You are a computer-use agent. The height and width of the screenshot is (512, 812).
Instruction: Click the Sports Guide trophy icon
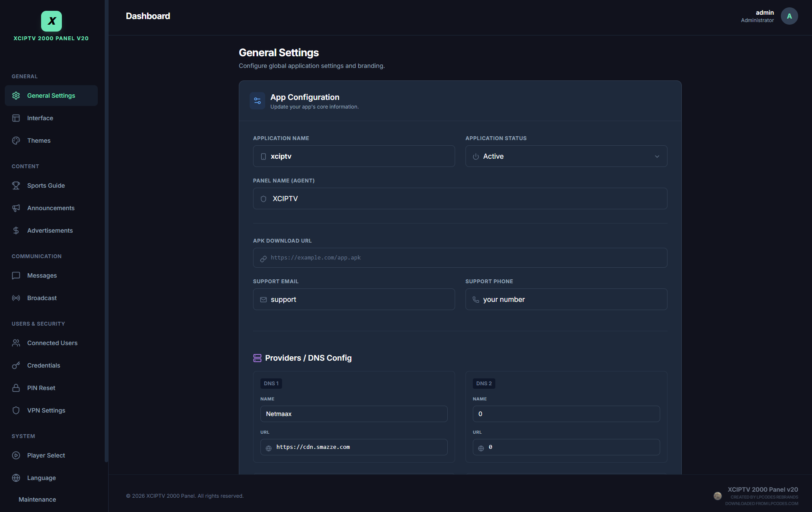16,186
